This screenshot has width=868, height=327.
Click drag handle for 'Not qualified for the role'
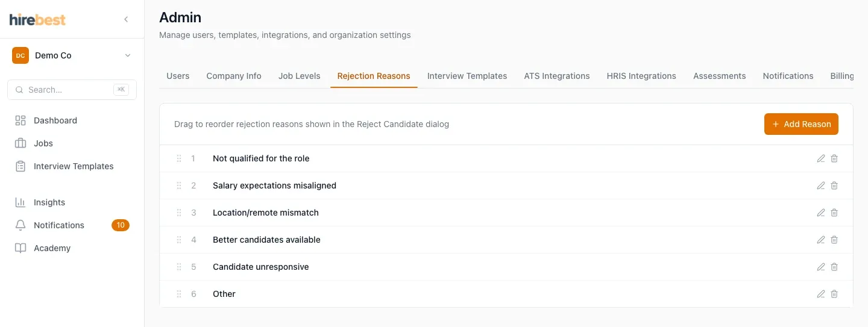pos(179,158)
